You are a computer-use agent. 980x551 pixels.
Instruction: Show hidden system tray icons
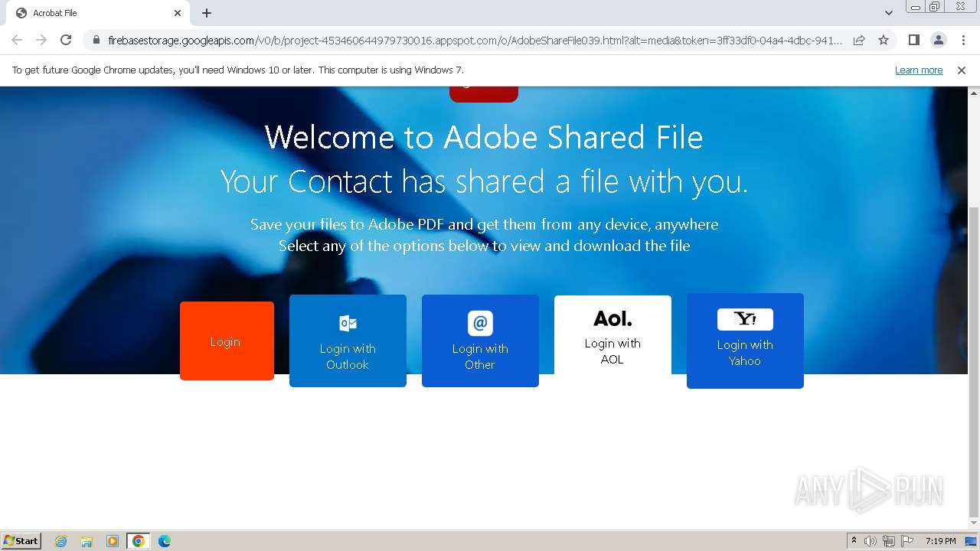[x=854, y=541]
